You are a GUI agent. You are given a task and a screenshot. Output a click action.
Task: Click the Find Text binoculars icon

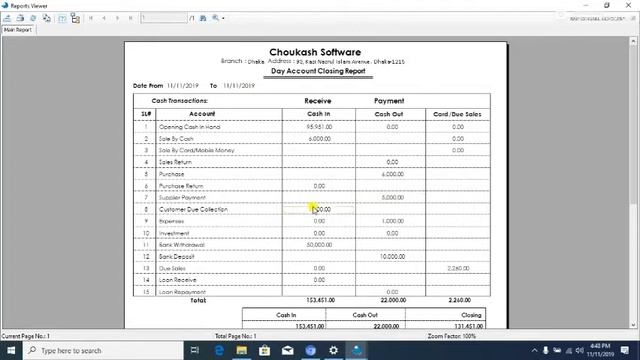coord(203,18)
